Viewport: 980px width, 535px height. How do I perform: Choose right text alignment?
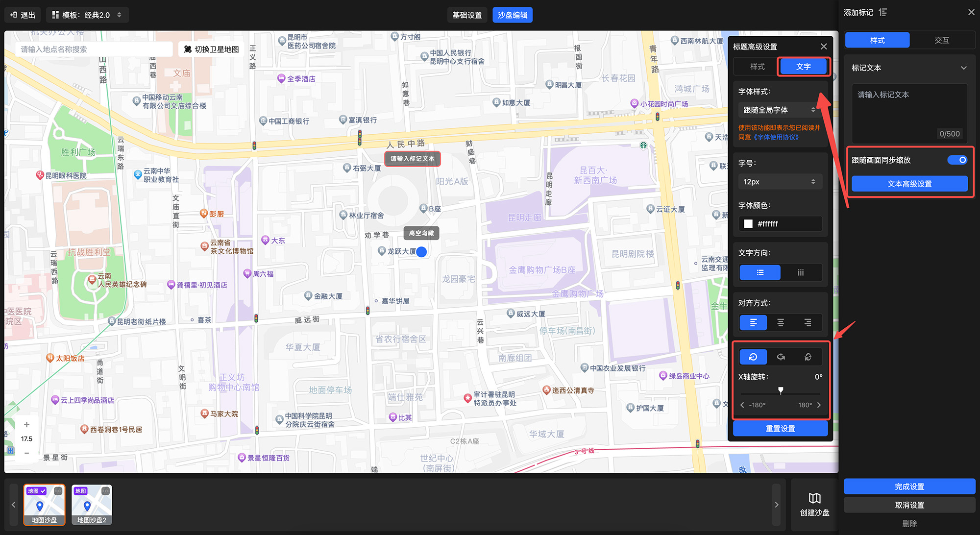tap(808, 322)
